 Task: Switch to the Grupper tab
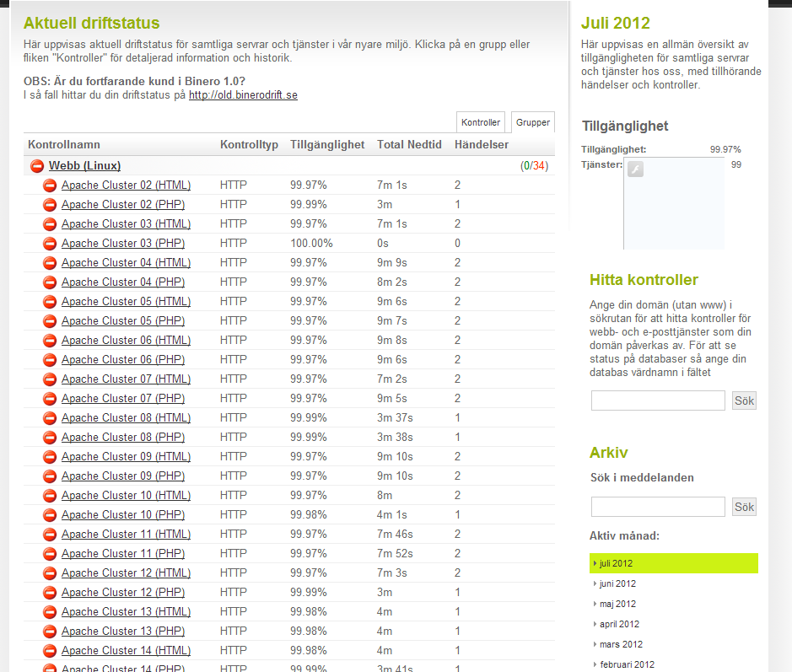[533, 122]
